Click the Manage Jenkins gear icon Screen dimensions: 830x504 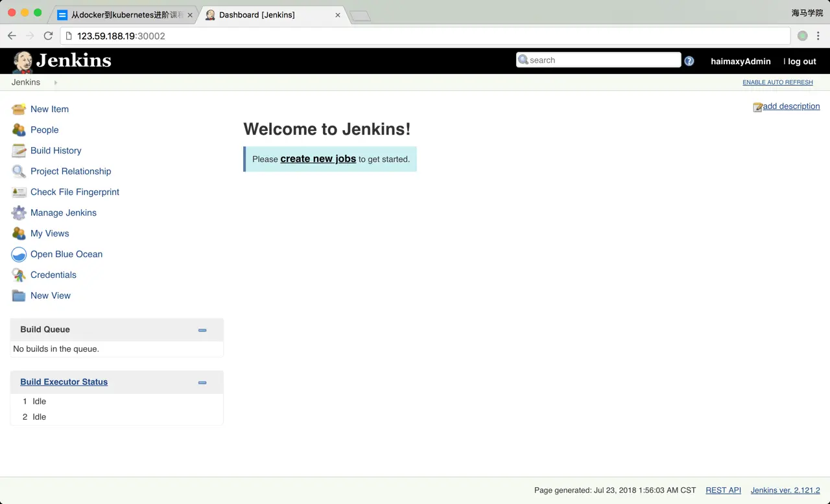coord(18,212)
